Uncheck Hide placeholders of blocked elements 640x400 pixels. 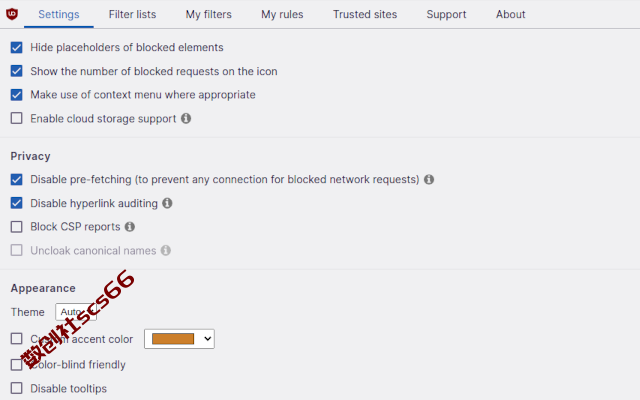16,47
